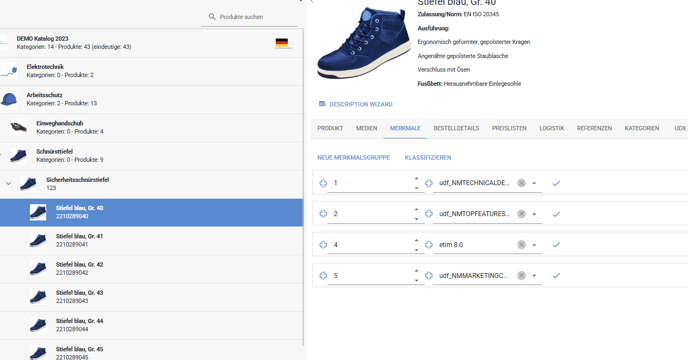
Task: Click the Schnürsttiefel boot thumbnail
Action: click(x=18, y=156)
